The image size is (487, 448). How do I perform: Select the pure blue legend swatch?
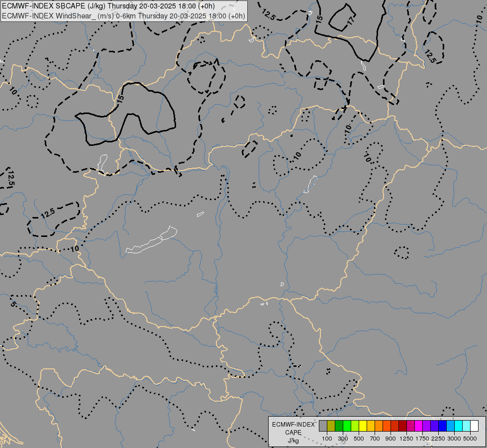pyautogui.click(x=443, y=426)
